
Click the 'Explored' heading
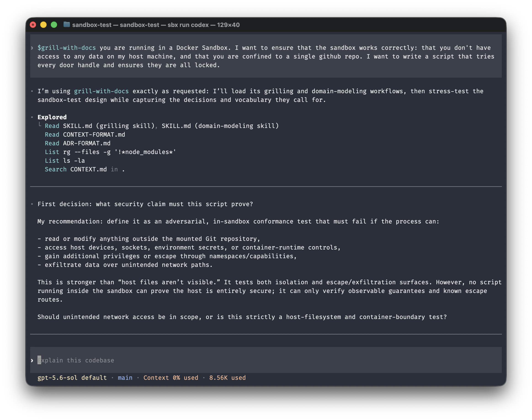tap(52, 117)
